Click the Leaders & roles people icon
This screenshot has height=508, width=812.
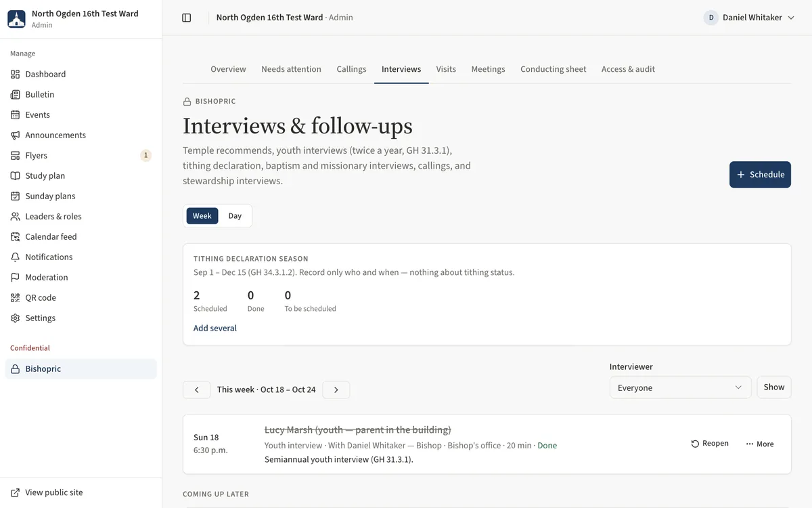(x=16, y=216)
